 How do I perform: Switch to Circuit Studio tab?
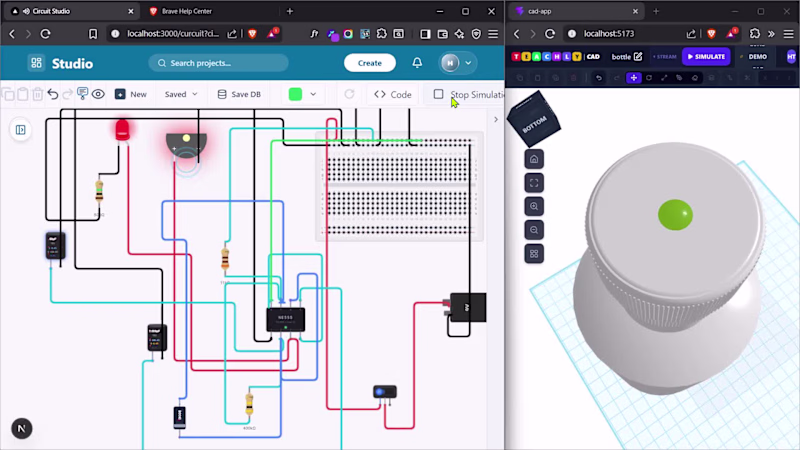[71, 11]
